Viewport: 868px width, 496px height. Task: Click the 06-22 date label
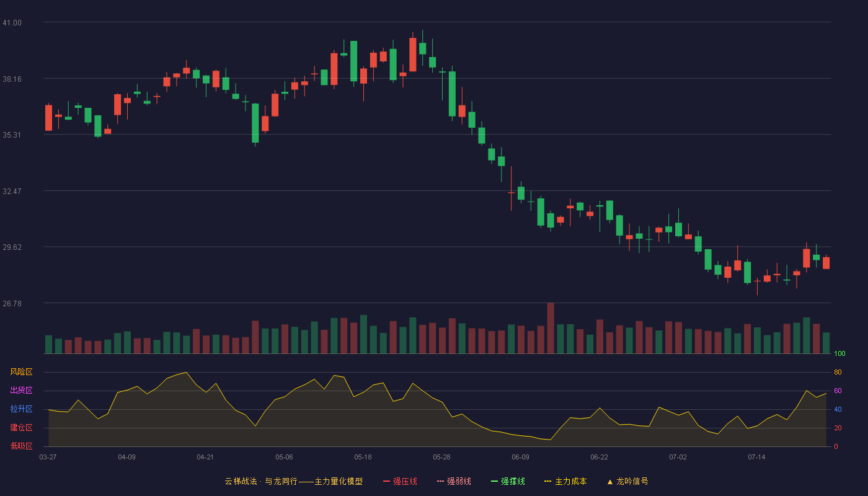pos(599,457)
